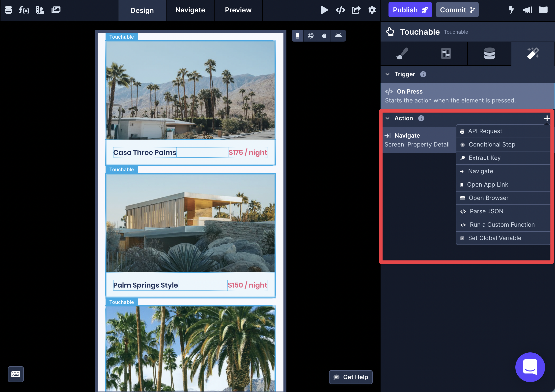This screenshot has height=392, width=555.
Task: Click the Commit button
Action: pyautogui.click(x=457, y=10)
